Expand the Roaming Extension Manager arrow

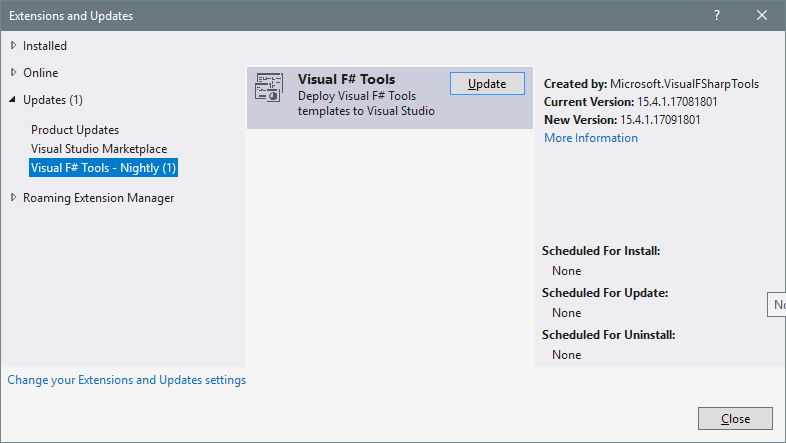14,198
